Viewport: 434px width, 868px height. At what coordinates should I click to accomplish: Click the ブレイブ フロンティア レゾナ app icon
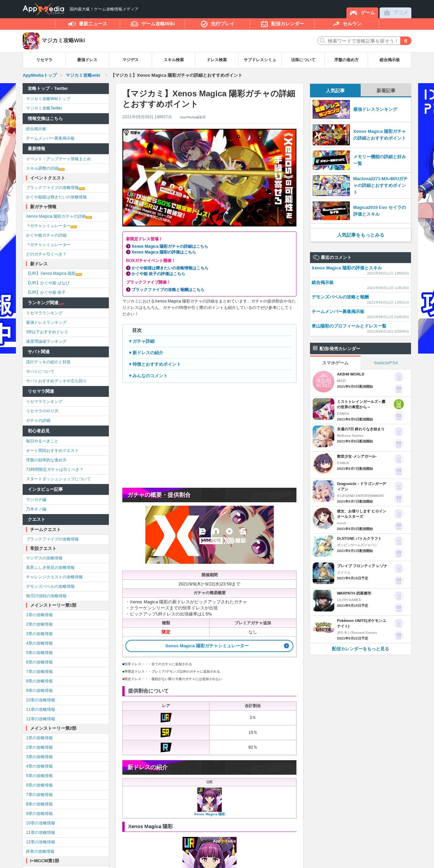click(x=323, y=573)
